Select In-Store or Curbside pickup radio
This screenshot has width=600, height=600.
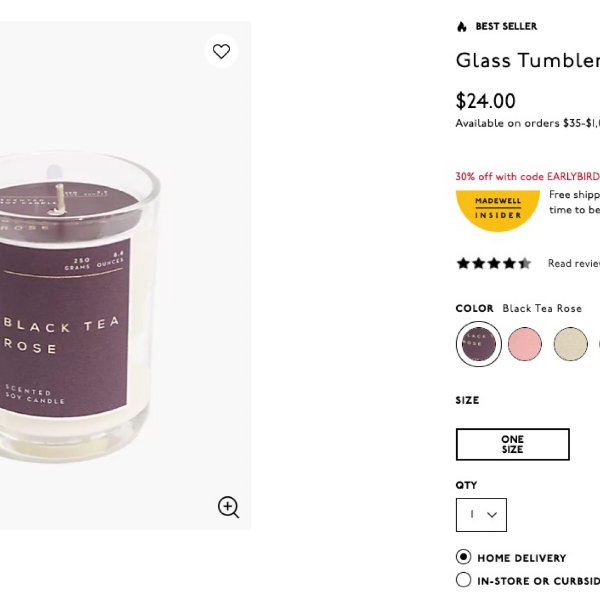[x=463, y=580]
